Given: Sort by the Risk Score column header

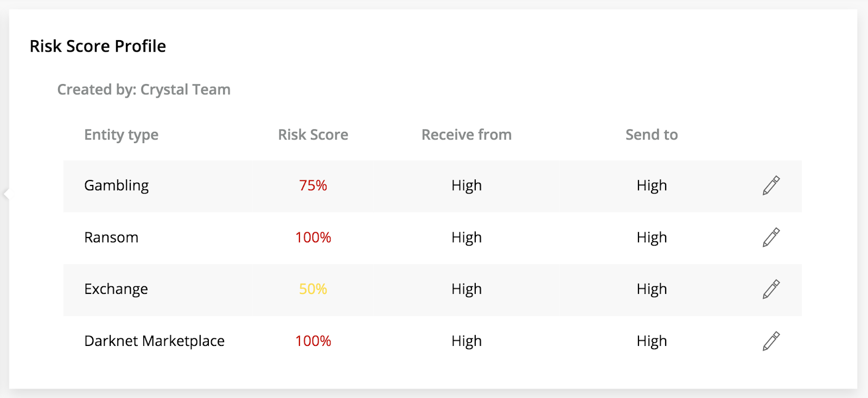Looking at the screenshot, I should pos(312,134).
